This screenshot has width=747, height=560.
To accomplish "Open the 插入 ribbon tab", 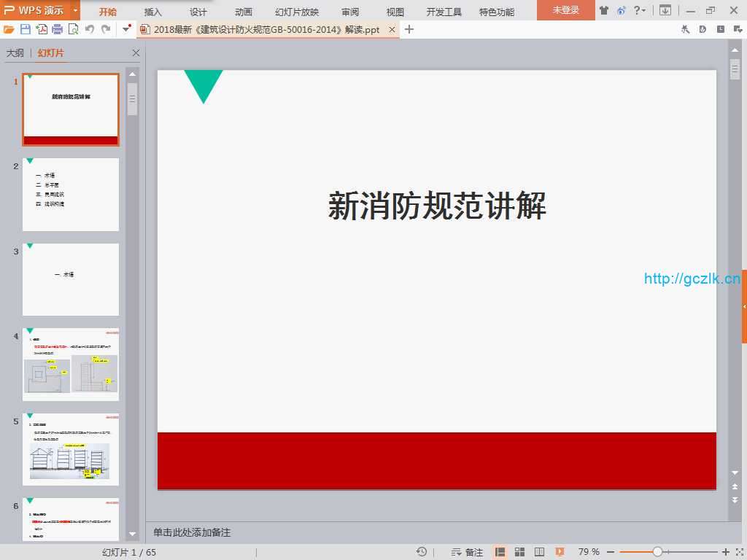I will coord(153,12).
